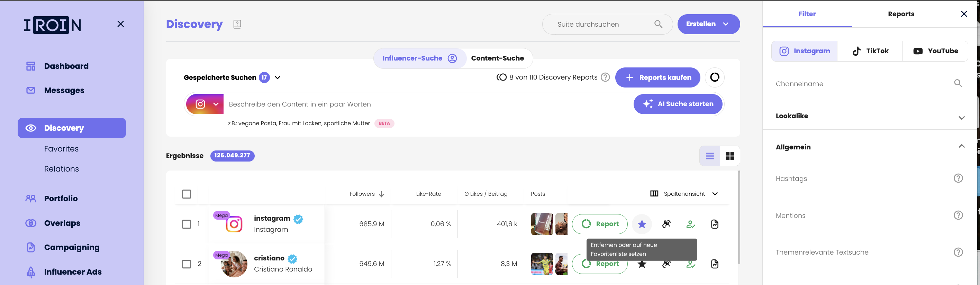This screenshot has height=285, width=980.
Task: Click the Reports kaufen button
Action: coord(657,77)
